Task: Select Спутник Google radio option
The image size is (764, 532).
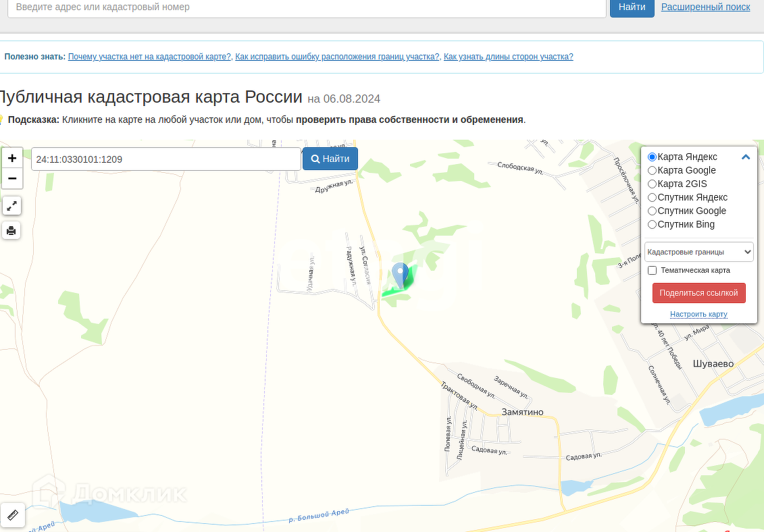Action: 652,211
